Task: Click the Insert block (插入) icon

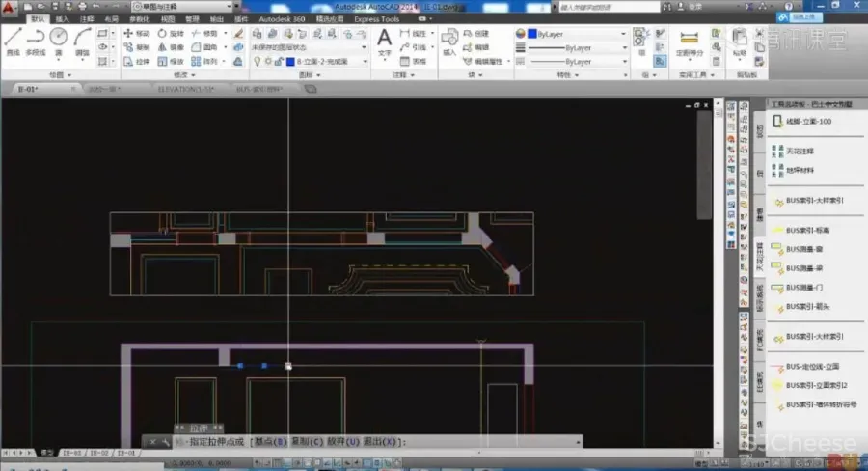Action: 449,39
